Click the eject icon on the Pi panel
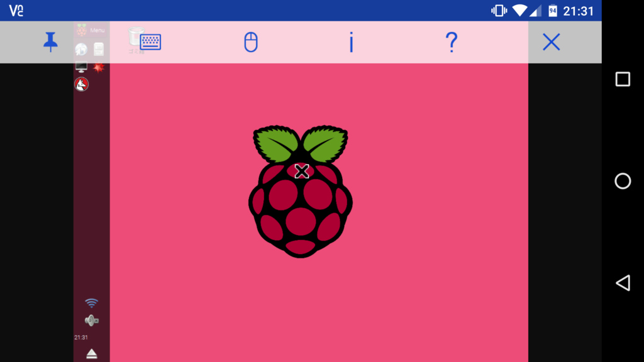Viewport: 644px width, 362px height. coord(92,354)
